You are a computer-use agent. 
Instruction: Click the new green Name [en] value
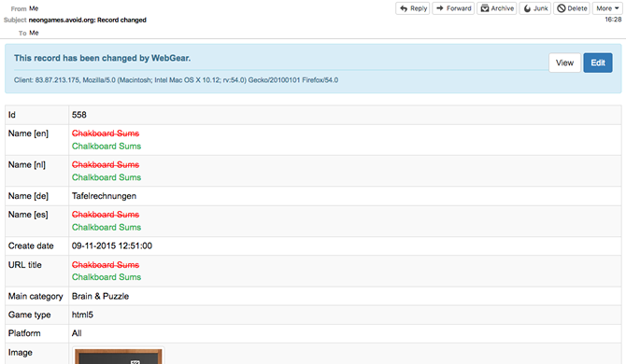107,146
